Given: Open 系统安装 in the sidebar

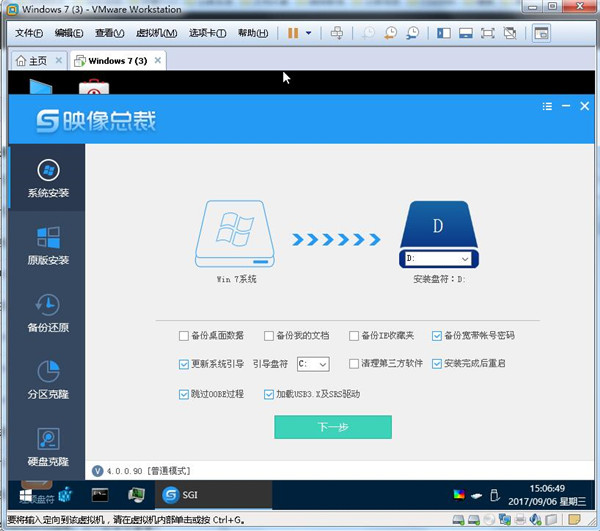Looking at the screenshot, I should [x=48, y=178].
